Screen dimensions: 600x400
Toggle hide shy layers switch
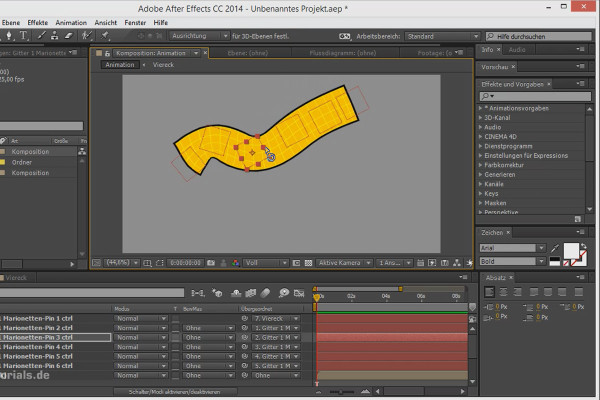pyautogui.click(x=236, y=293)
